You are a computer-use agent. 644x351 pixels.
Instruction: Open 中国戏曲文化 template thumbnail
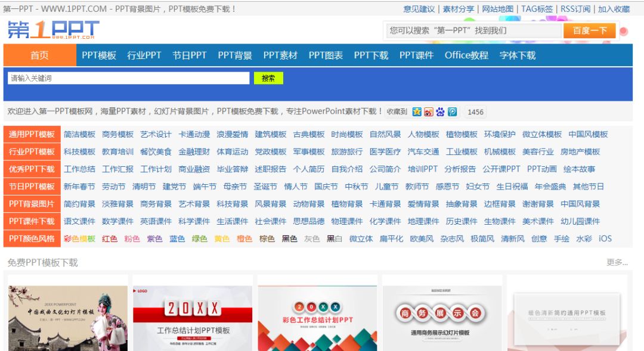pos(68,318)
